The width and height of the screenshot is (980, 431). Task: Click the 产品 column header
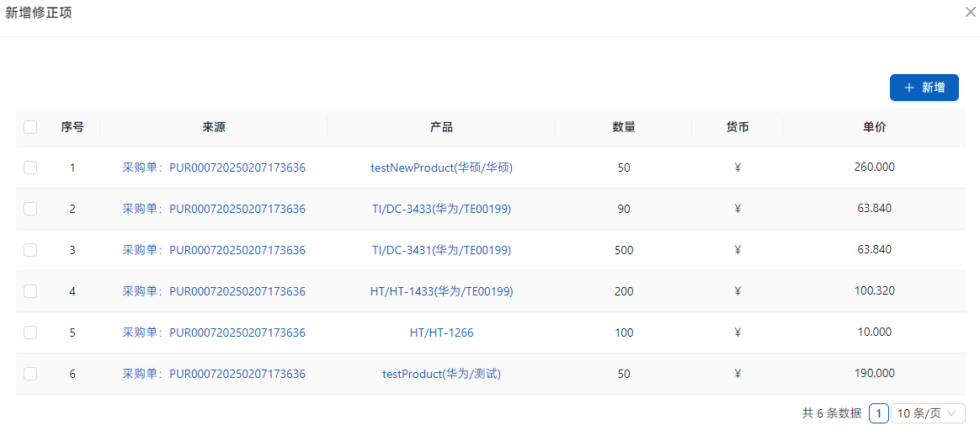(441, 127)
